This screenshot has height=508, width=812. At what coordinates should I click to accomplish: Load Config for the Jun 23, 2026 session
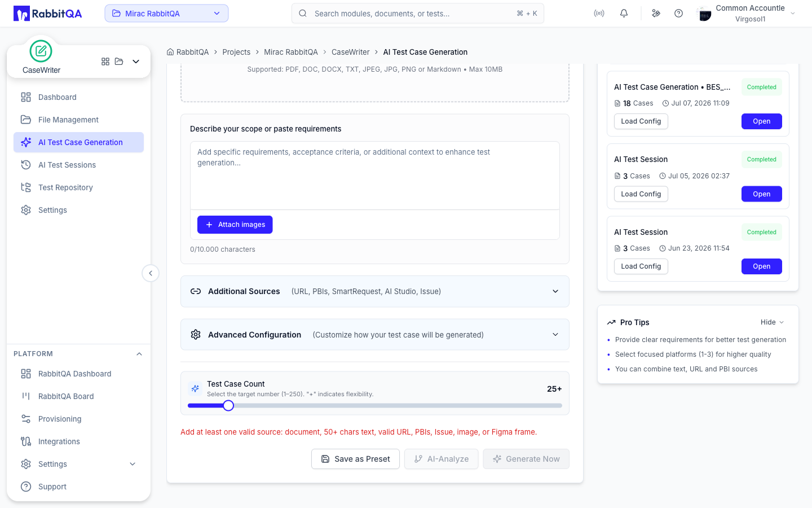pyautogui.click(x=641, y=266)
